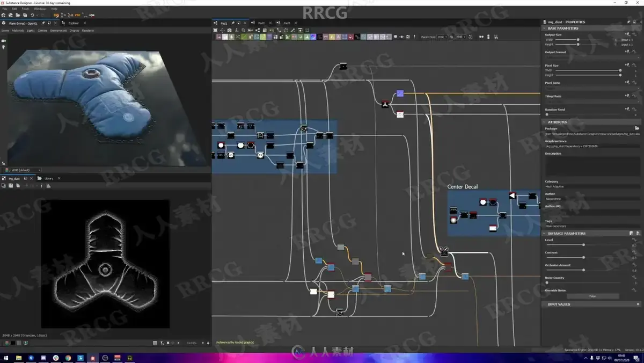Screen dimensions: 644x363
Task: Open the File menu
Action: pos(5,9)
